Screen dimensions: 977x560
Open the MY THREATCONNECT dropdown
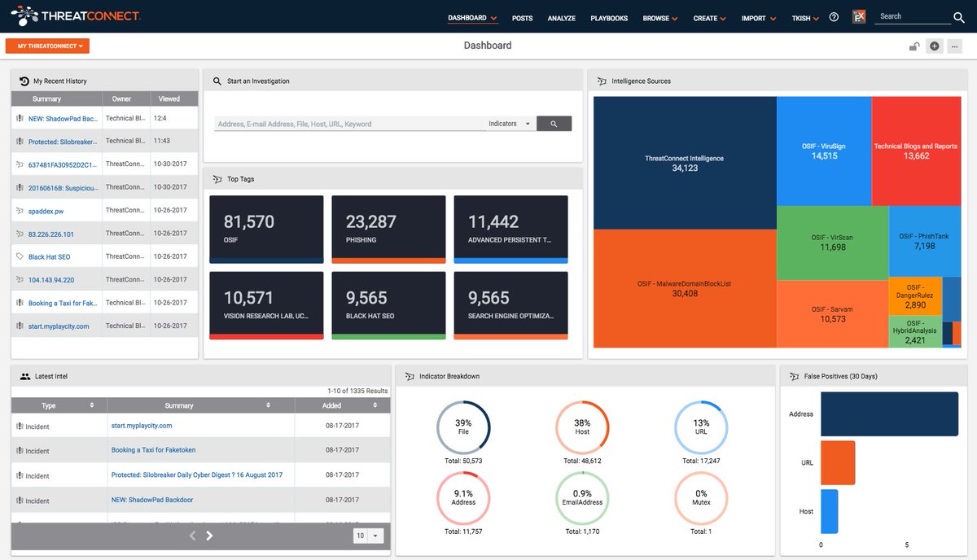(x=47, y=46)
